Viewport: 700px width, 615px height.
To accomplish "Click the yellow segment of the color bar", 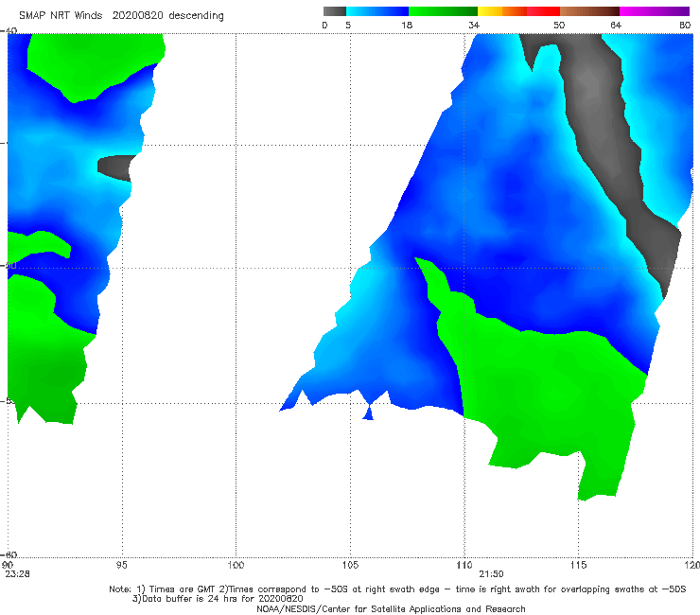I will coord(490,11).
